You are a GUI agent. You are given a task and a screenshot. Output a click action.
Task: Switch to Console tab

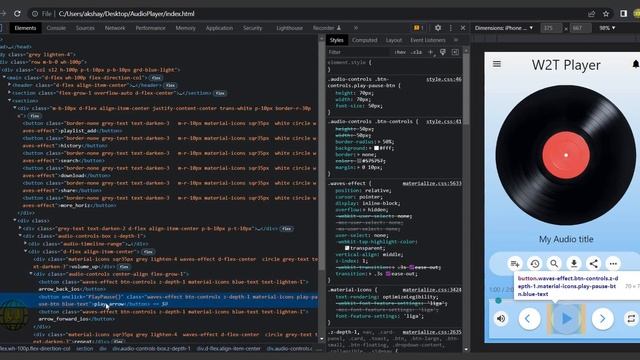(56, 28)
